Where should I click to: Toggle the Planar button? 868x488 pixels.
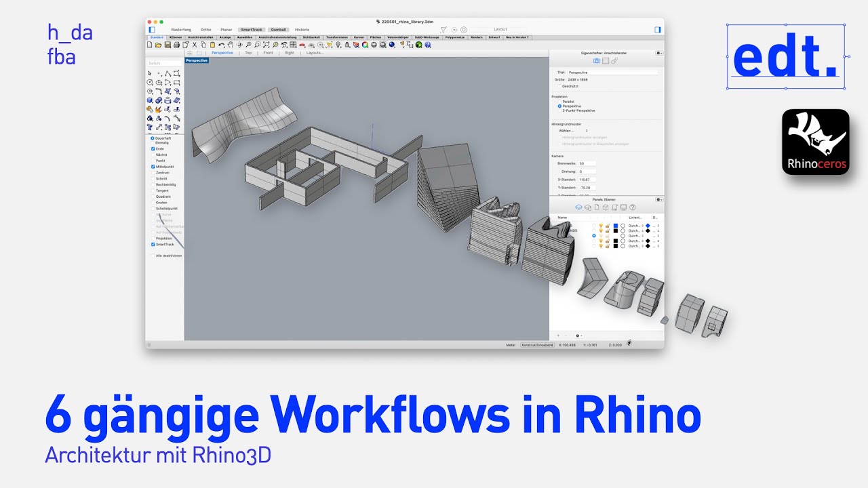click(x=226, y=30)
